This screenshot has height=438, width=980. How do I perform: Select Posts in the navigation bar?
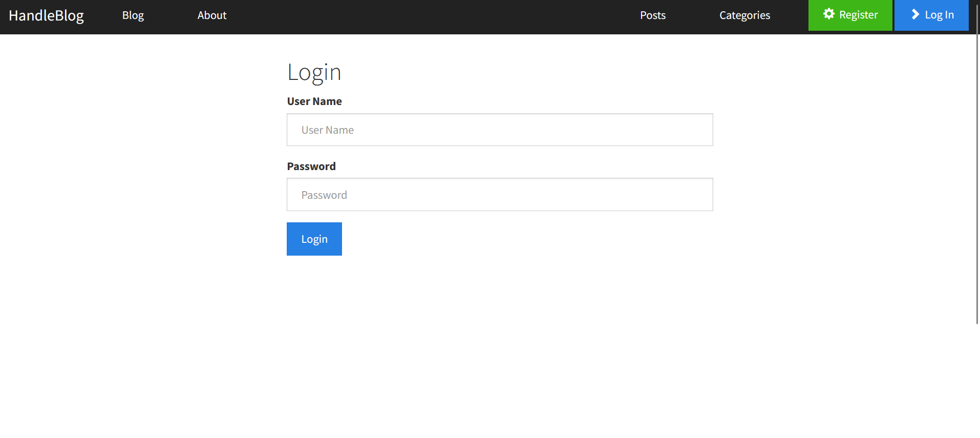[652, 15]
